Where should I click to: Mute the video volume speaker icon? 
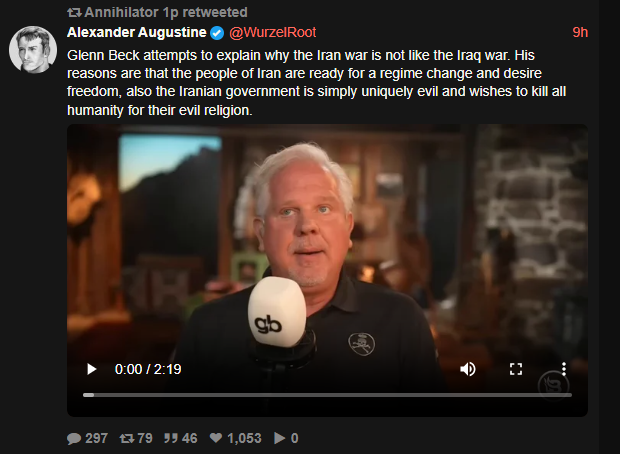[468, 369]
